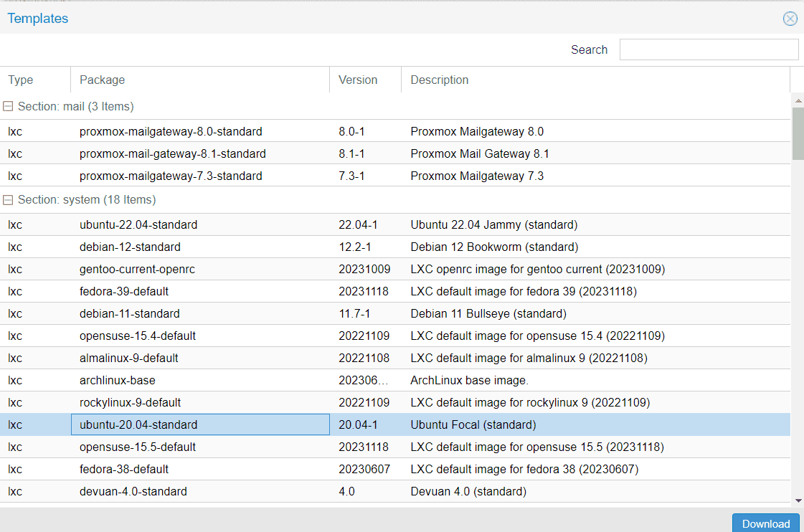This screenshot has height=532, width=804.
Task: Select devuan-4.0-standard package
Action: [133, 492]
